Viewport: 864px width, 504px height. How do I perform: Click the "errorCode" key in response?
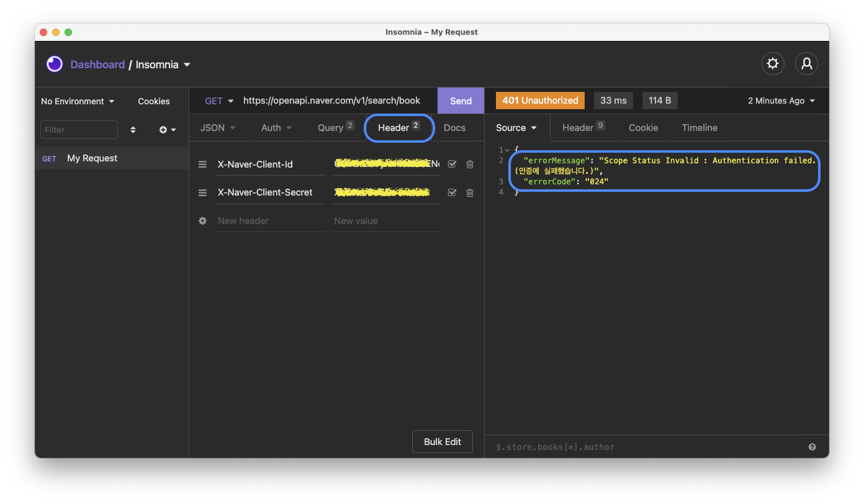tap(549, 182)
